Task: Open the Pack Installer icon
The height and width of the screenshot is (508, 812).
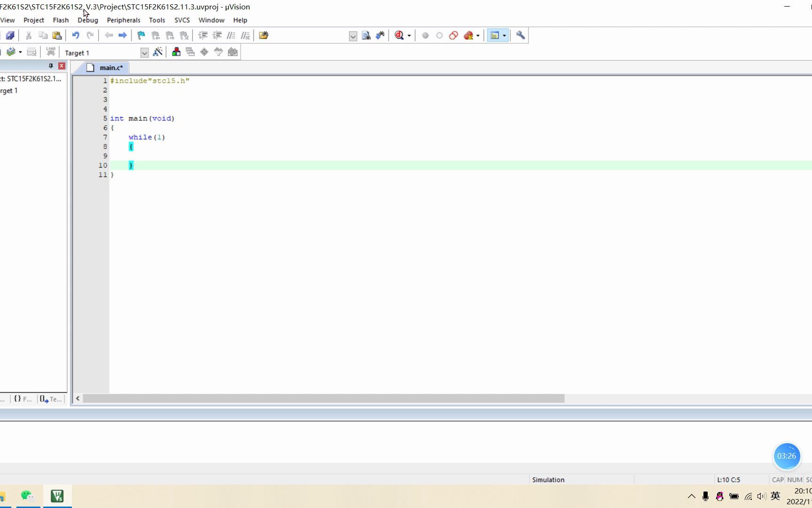Action: click(x=233, y=52)
